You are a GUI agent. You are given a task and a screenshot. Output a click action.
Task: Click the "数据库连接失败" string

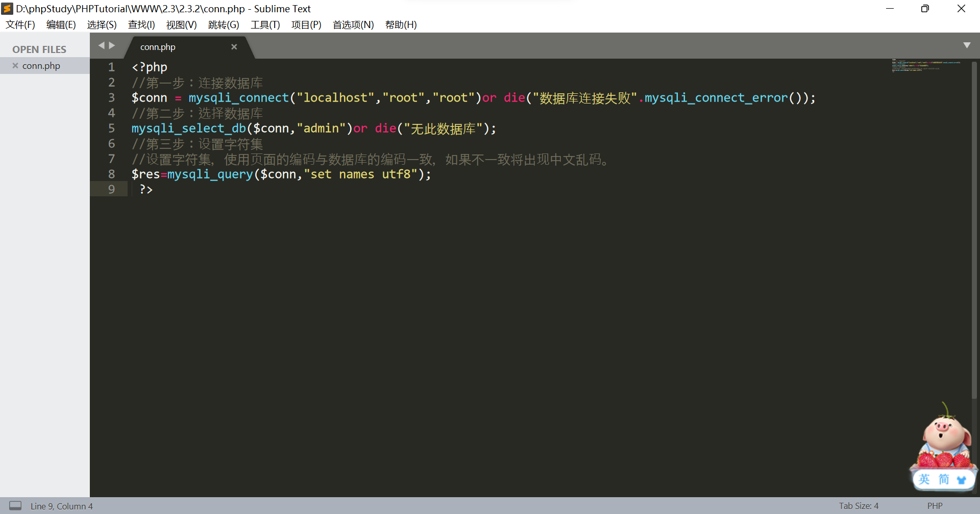585,98
